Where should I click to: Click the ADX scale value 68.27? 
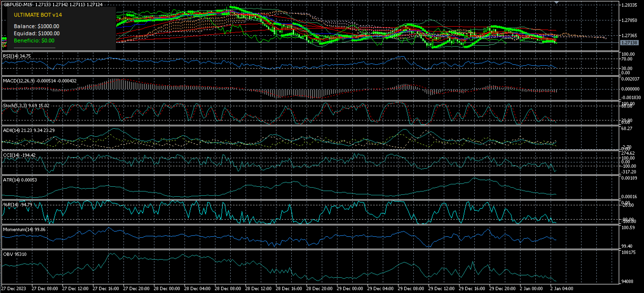pyautogui.click(x=627, y=129)
